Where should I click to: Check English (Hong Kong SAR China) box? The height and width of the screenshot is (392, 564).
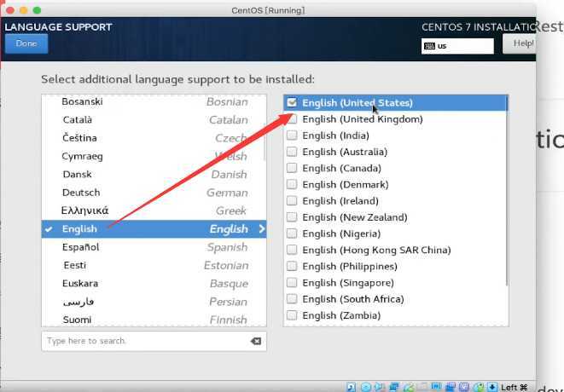292,250
